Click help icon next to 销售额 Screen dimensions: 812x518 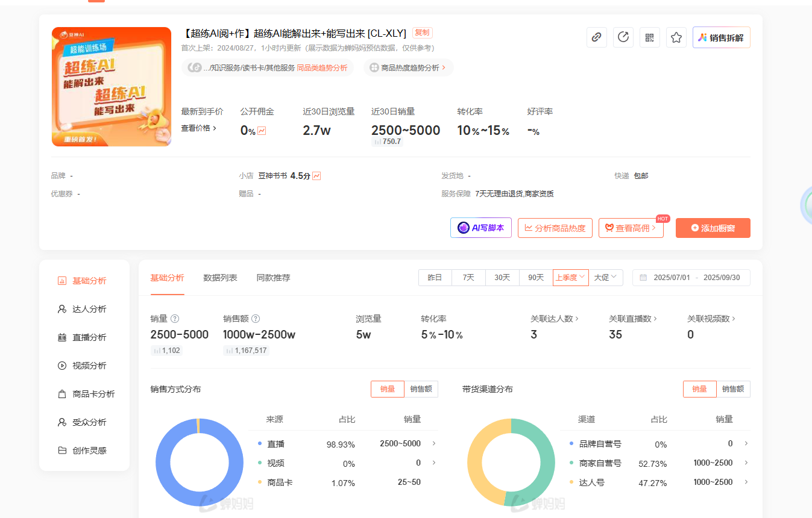tap(256, 319)
